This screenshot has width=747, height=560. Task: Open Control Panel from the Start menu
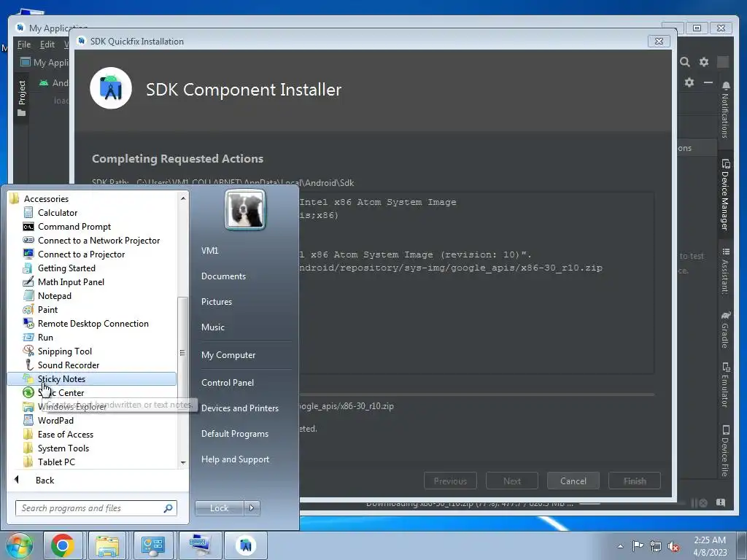228,382
